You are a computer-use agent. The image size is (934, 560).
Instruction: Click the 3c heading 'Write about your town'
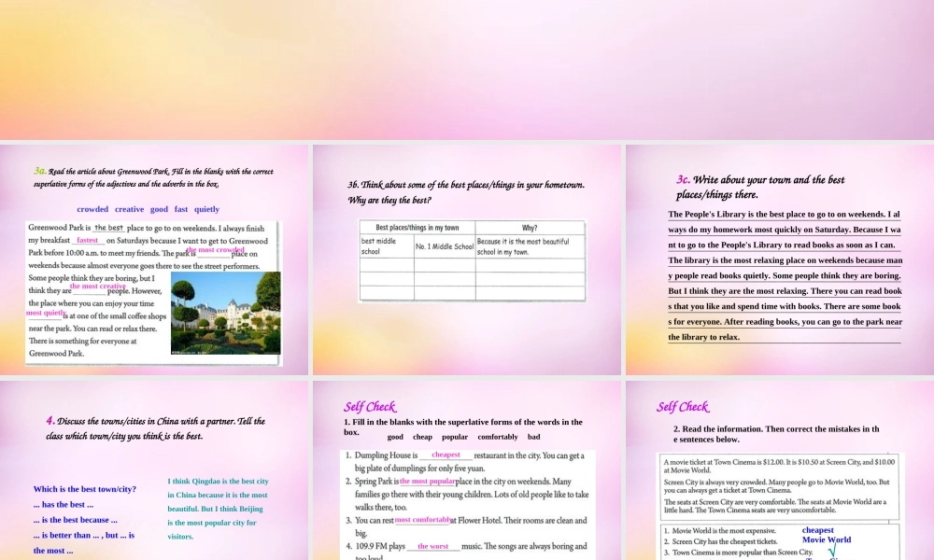point(760,187)
